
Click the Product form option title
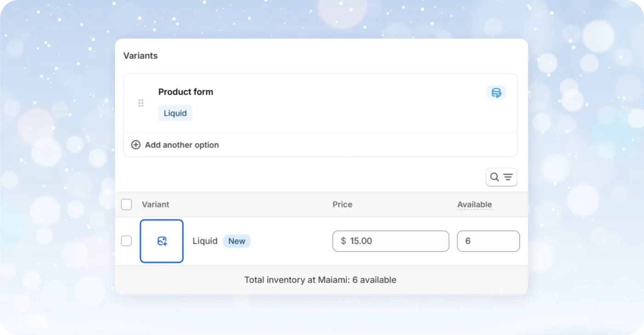coord(186,92)
